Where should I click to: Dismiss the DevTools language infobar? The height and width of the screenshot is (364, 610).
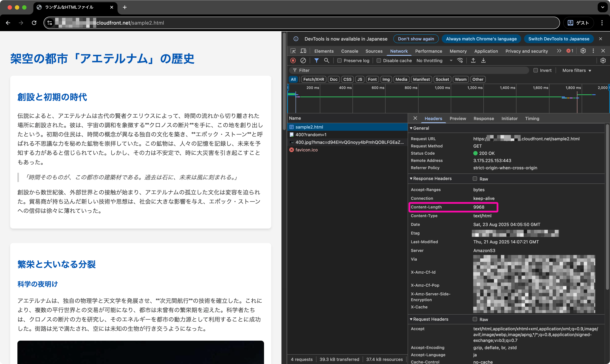click(600, 39)
